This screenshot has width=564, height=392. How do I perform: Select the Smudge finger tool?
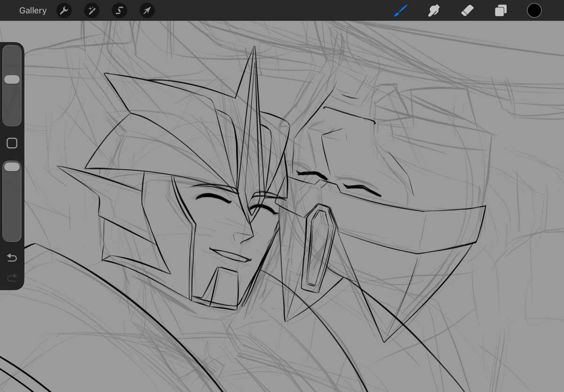434,10
